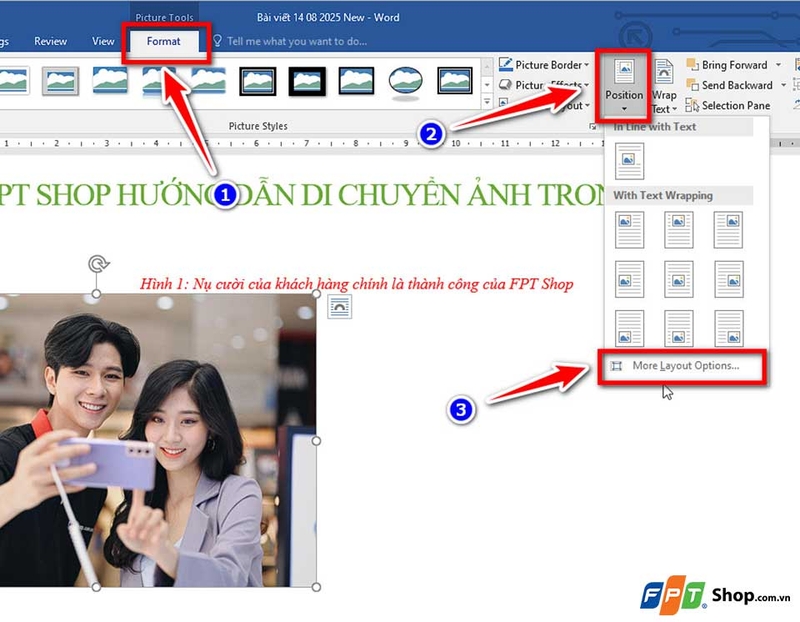Open the Review tab
This screenshot has height=622, width=800.
click(x=52, y=42)
